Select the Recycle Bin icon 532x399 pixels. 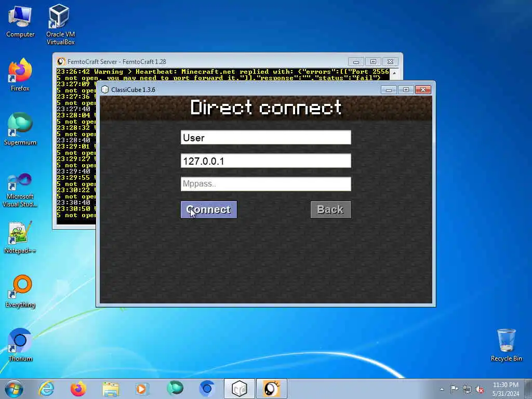click(x=506, y=345)
